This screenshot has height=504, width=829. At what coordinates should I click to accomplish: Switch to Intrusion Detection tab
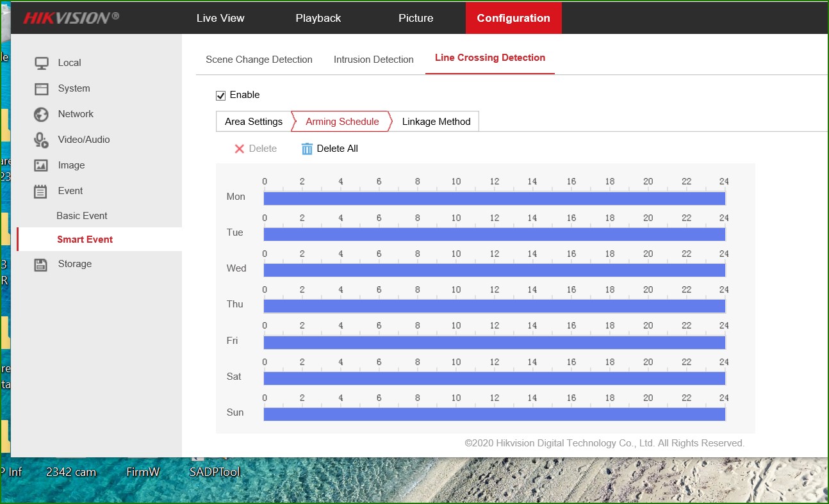(373, 60)
